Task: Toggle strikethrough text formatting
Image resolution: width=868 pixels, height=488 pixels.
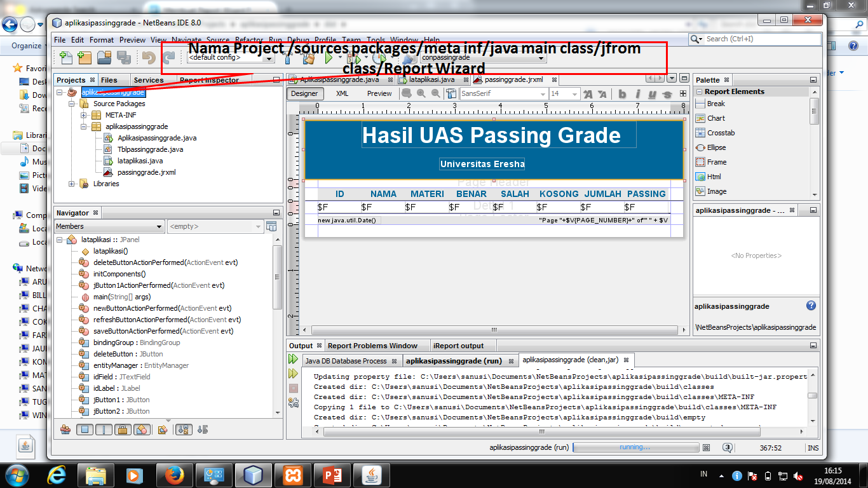Action: [667, 94]
